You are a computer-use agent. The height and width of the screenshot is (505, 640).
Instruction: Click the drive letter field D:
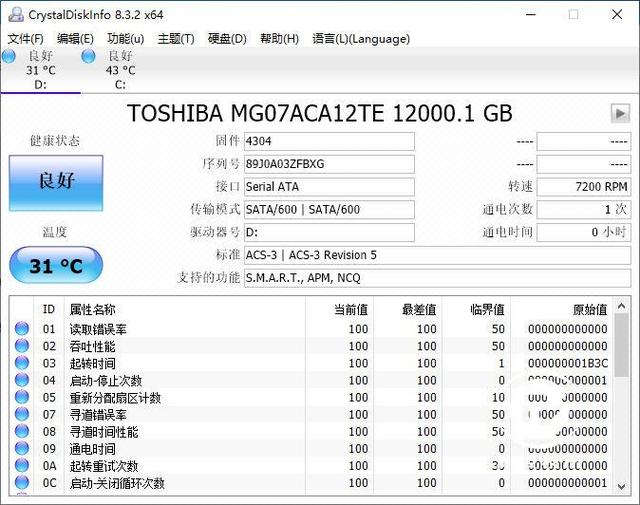[329, 233]
